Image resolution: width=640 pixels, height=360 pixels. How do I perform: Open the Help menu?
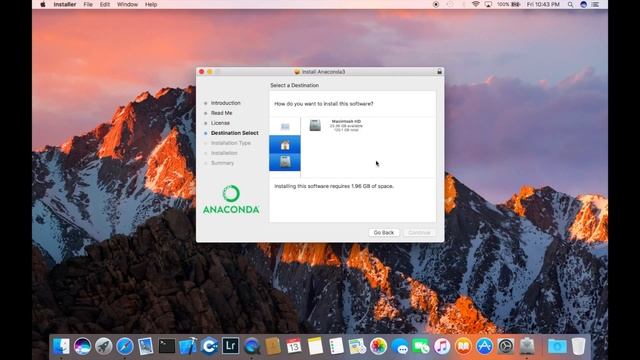pyautogui.click(x=151, y=4)
